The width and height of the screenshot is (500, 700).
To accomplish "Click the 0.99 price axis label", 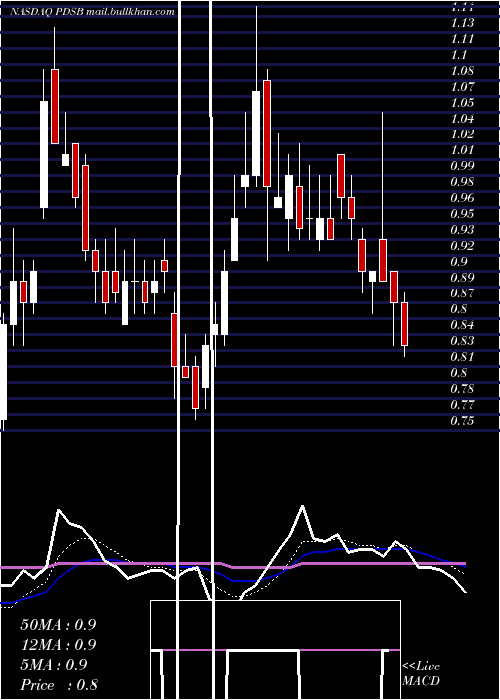I will pyautogui.click(x=462, y=166).
